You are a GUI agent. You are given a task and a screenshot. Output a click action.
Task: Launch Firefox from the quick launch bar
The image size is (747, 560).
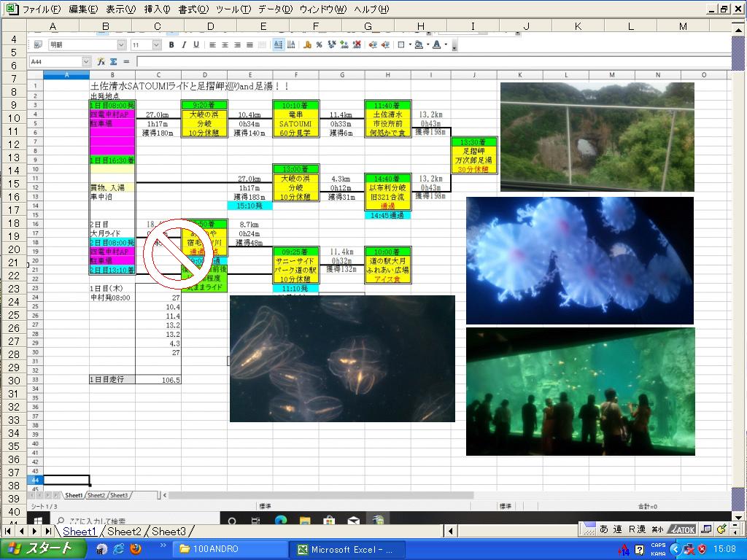click(x=135, y=549)
